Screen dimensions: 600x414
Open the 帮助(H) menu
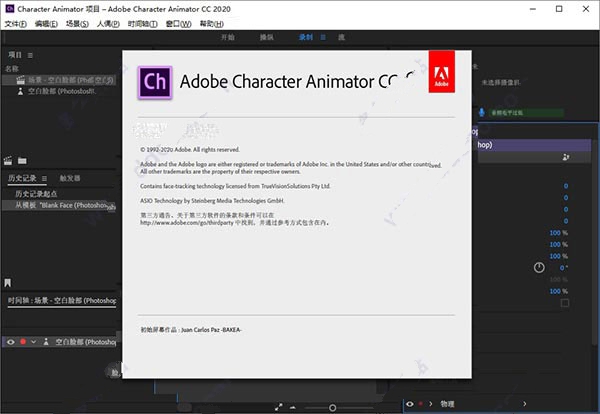coord(212,24)
